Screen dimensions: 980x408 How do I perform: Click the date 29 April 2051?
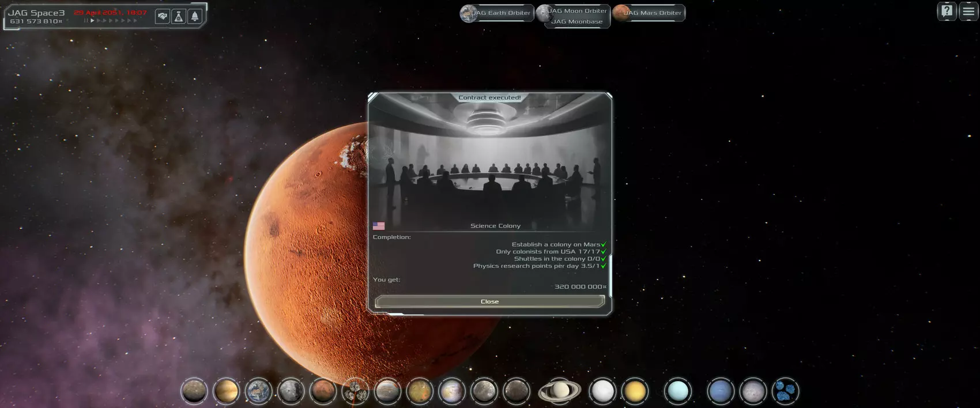click(110, 13)
